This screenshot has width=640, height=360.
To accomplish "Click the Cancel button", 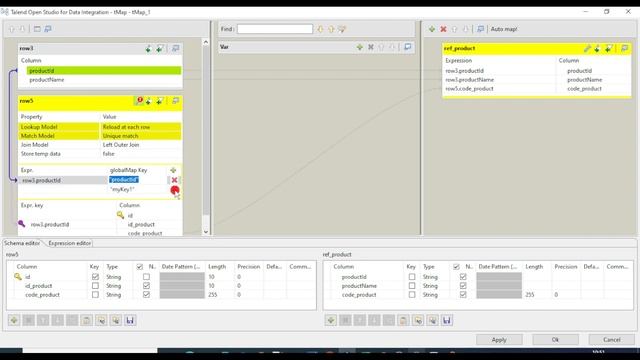I will [x=611, y=340].
